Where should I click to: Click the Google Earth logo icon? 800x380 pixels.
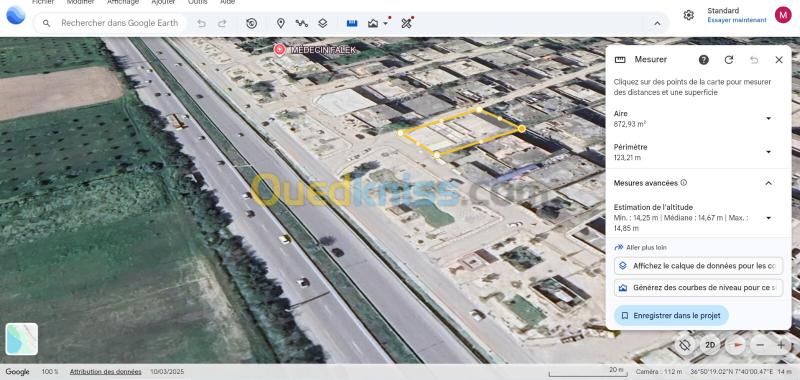[15, 15]
